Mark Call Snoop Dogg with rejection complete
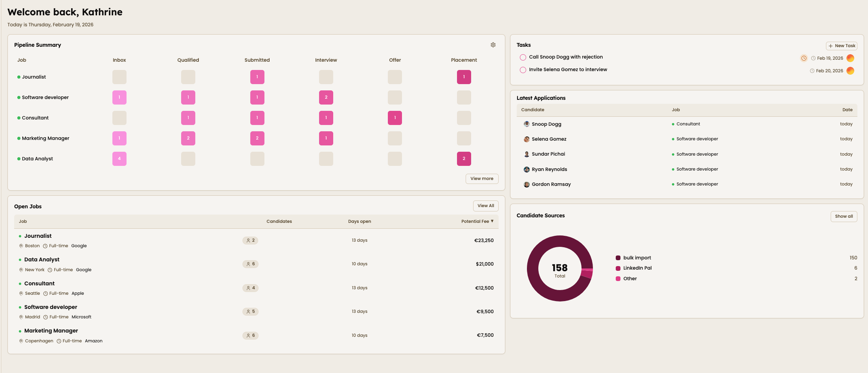The image size is (868, 373). click(523, 57)
